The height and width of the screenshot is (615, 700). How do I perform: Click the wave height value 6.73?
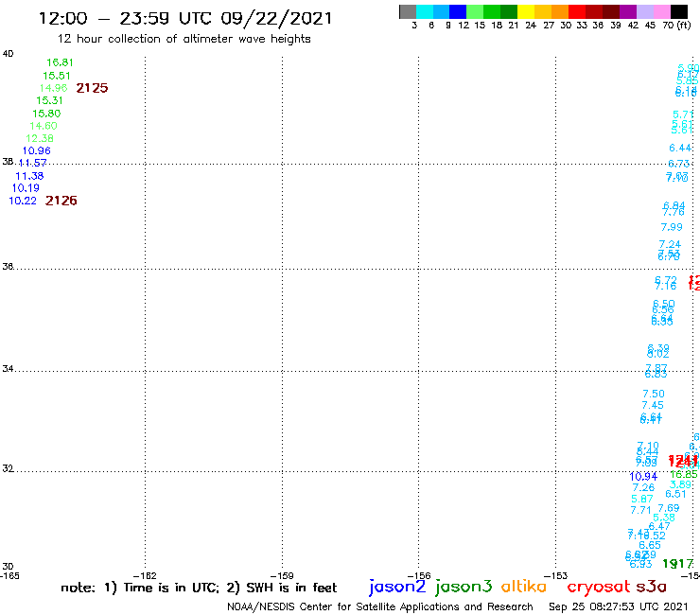pyautogui.click(x=678, y=164)
